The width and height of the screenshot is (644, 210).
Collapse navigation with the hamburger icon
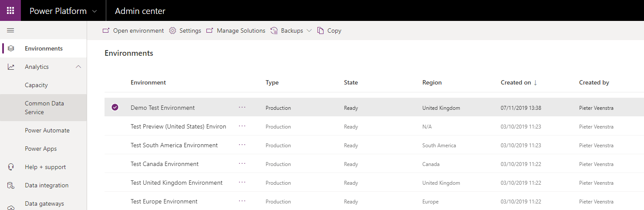coord(10,30)
